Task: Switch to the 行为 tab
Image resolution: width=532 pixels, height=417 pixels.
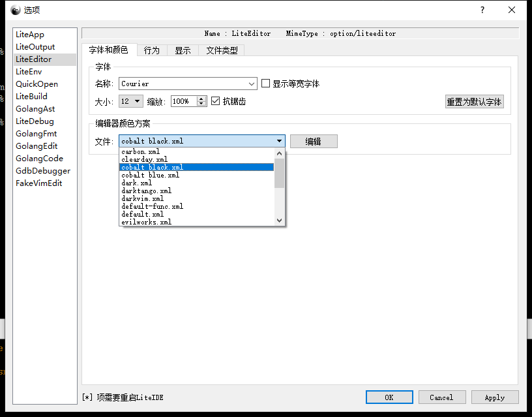Action: tap(152, 50)
